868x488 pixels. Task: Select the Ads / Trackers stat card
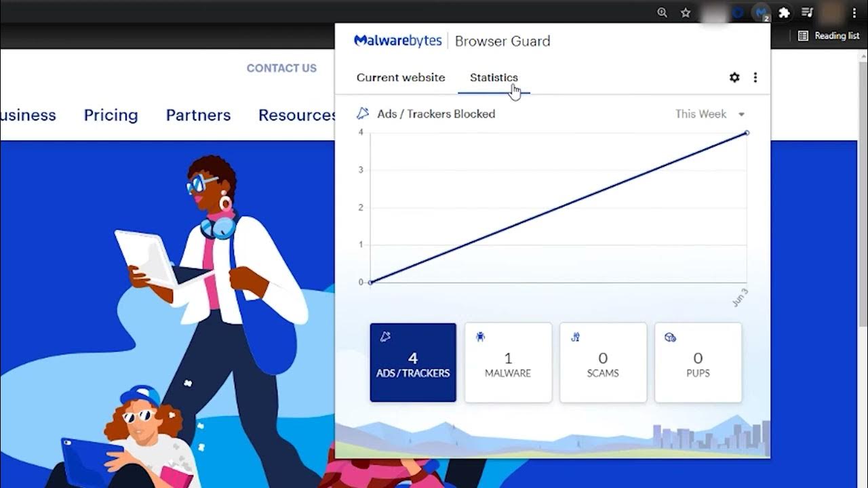[x=413, y=363]
